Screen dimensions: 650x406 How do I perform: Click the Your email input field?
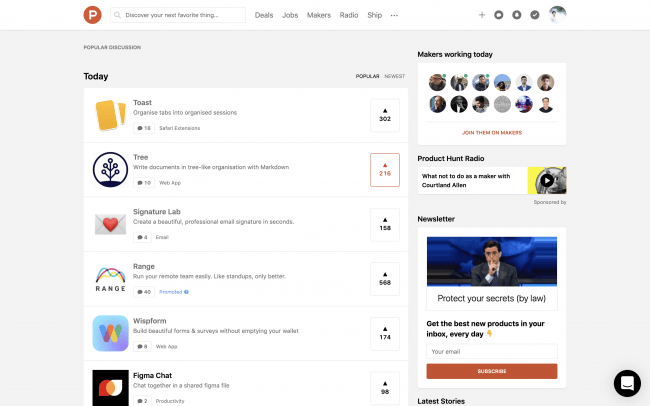pos(492,351)
